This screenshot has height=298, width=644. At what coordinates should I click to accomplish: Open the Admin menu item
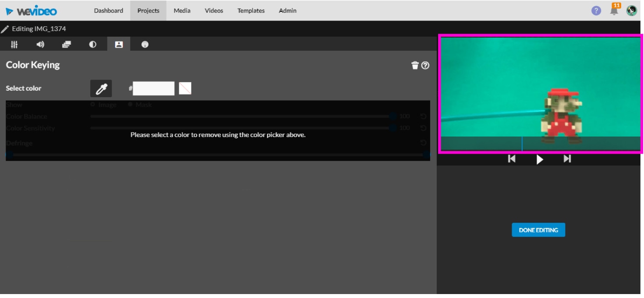[288, 11]
